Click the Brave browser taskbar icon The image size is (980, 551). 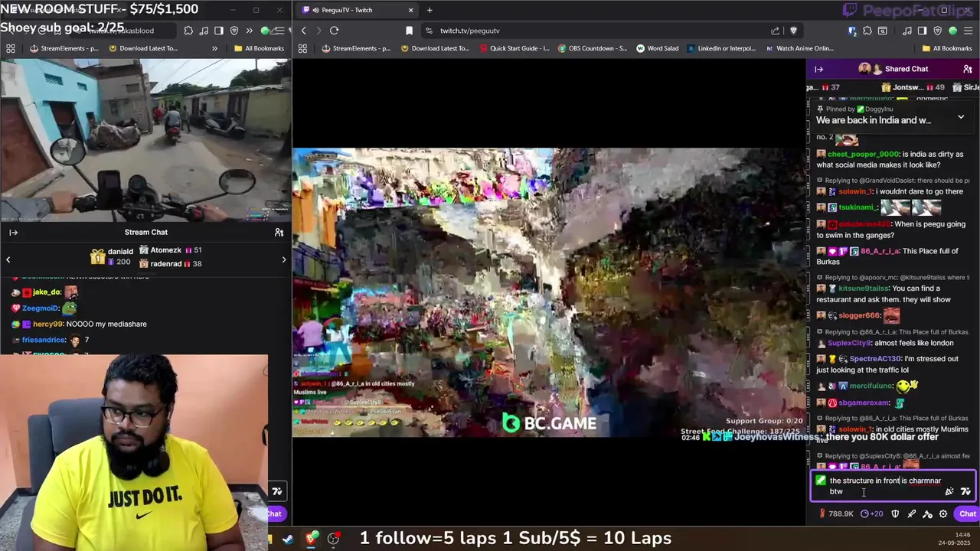pyautogui.click(x=311, y=539)
